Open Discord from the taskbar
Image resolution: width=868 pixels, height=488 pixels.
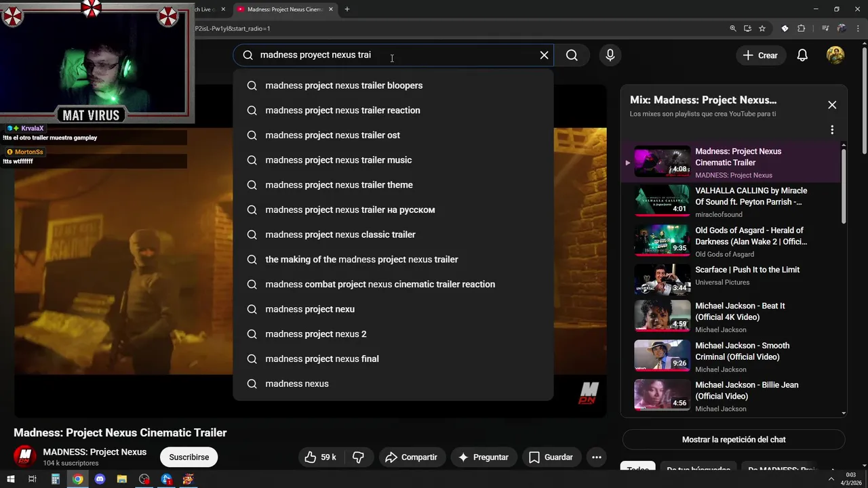pyautogui.click(x=100, y=479)
